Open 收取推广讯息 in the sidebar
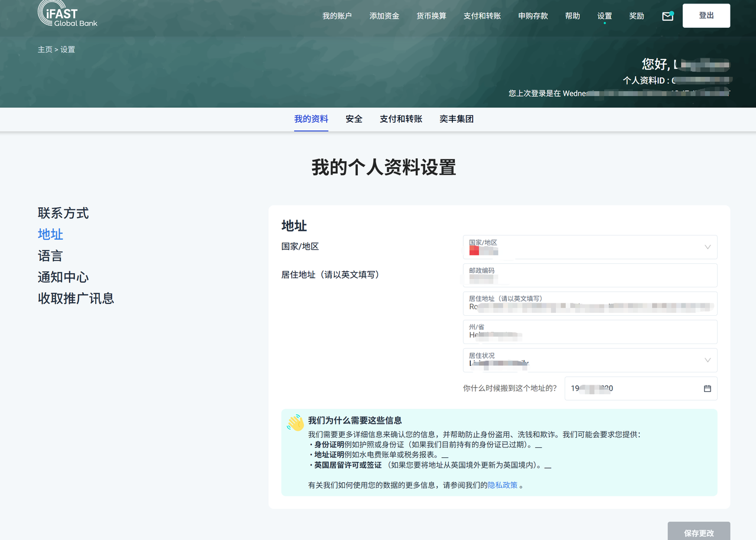Viewport: 756px width, 540px height. pos(76,298)
